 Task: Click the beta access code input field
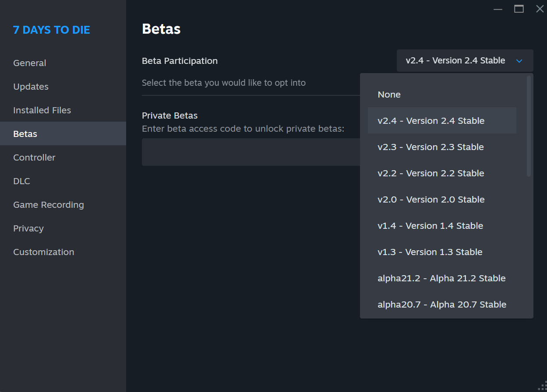click(251, 152)
